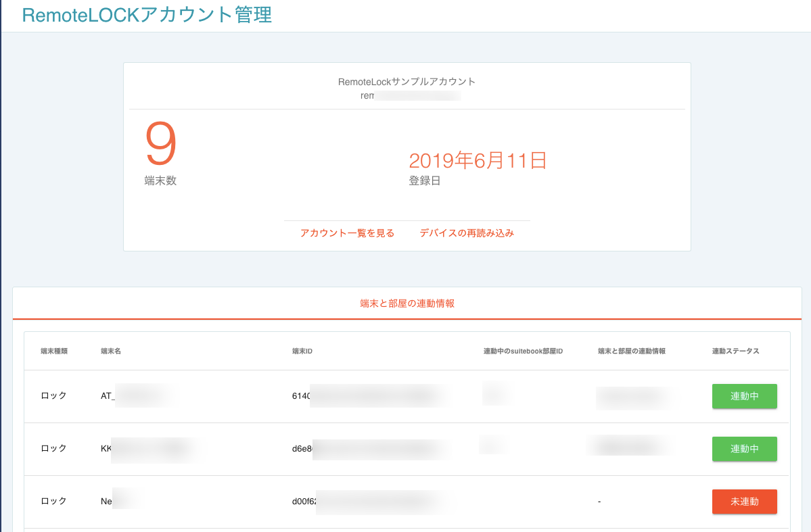Click 未連動 button in the Ne row

[x=744, y=502]
